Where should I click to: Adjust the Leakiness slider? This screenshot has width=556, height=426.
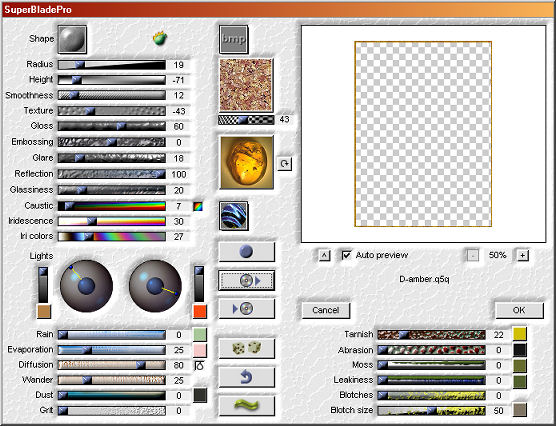coord(431,380)
